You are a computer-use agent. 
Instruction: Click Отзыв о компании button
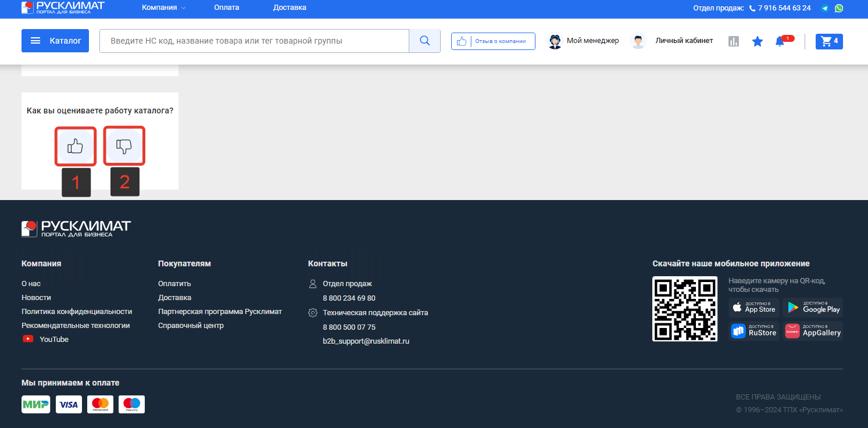click(493, 41)
